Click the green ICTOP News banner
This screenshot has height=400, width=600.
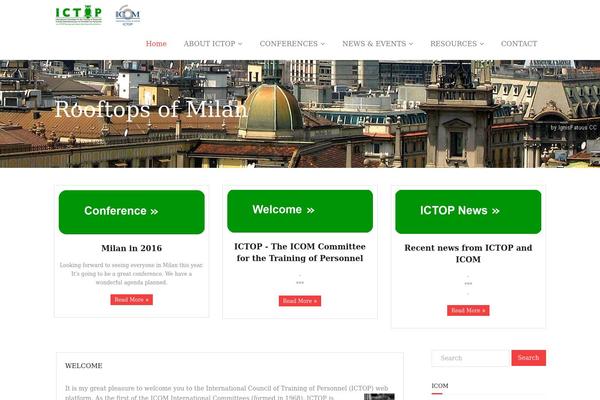point(468,212)
